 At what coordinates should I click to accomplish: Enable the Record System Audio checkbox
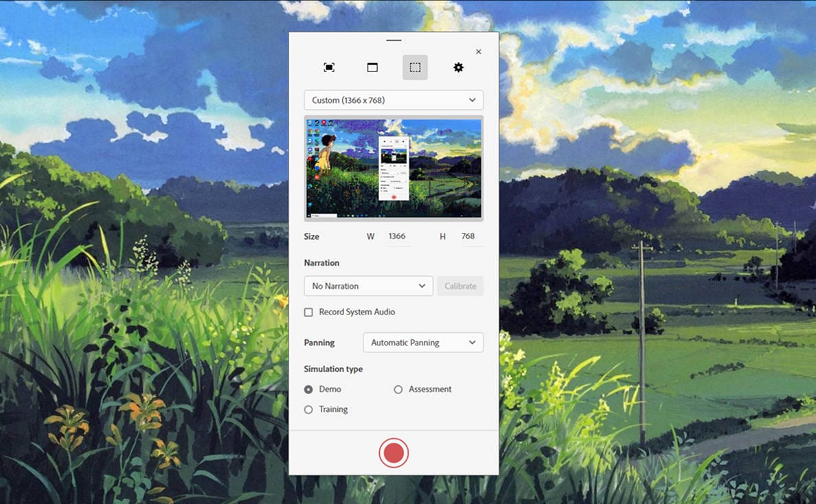click(308, 312)
